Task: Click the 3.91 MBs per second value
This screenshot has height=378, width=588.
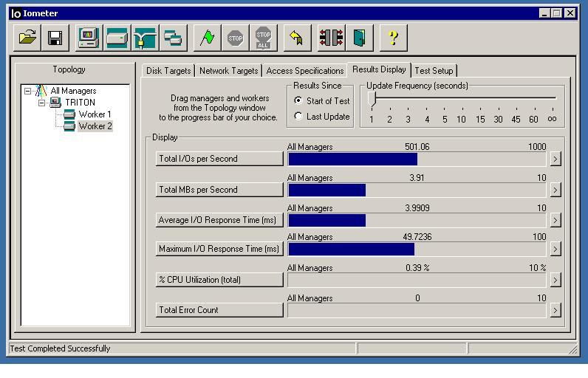Action: point(417,178)
